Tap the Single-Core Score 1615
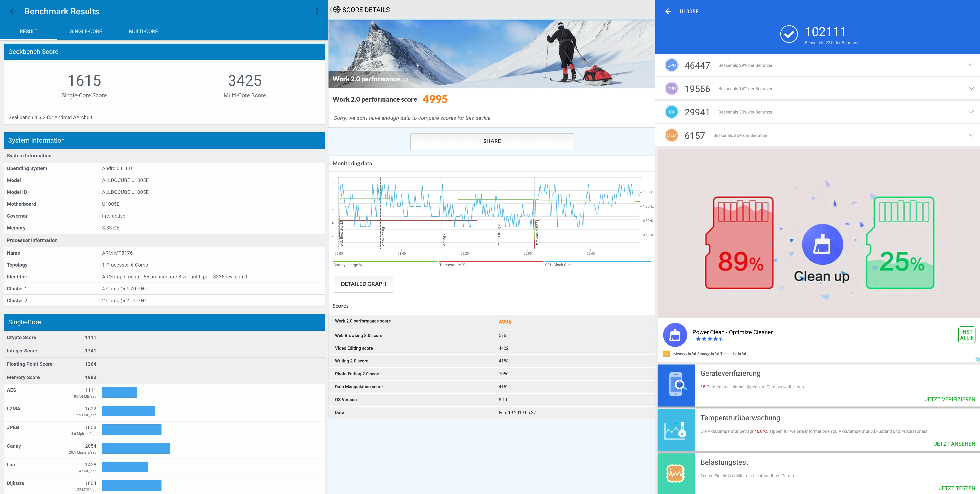980x494 pixels. click(x=84, y=81)
